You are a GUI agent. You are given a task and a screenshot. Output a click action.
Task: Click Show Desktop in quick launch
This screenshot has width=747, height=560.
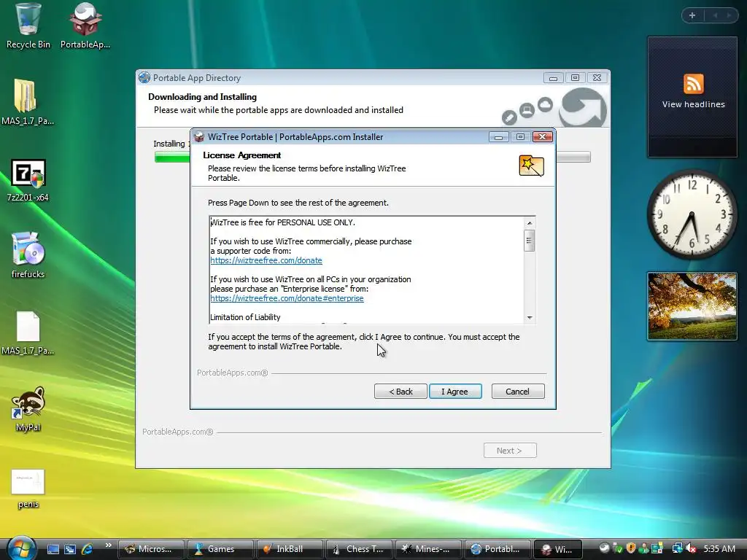[x=53, y=549]
